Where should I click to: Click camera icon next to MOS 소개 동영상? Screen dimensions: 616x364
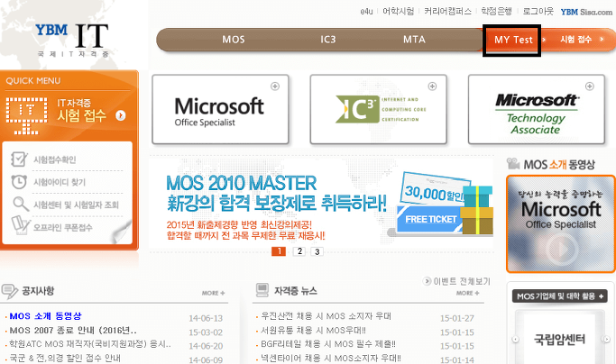(513, 163)
